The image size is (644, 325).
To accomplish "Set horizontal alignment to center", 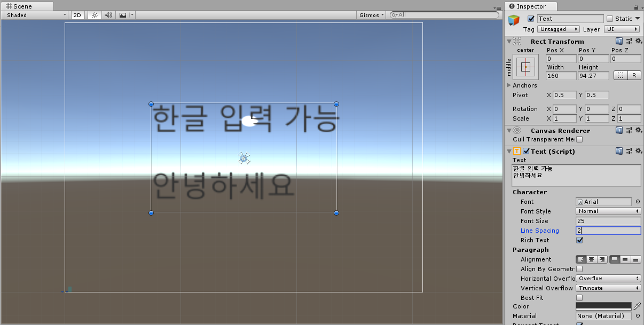I will 591,259.
